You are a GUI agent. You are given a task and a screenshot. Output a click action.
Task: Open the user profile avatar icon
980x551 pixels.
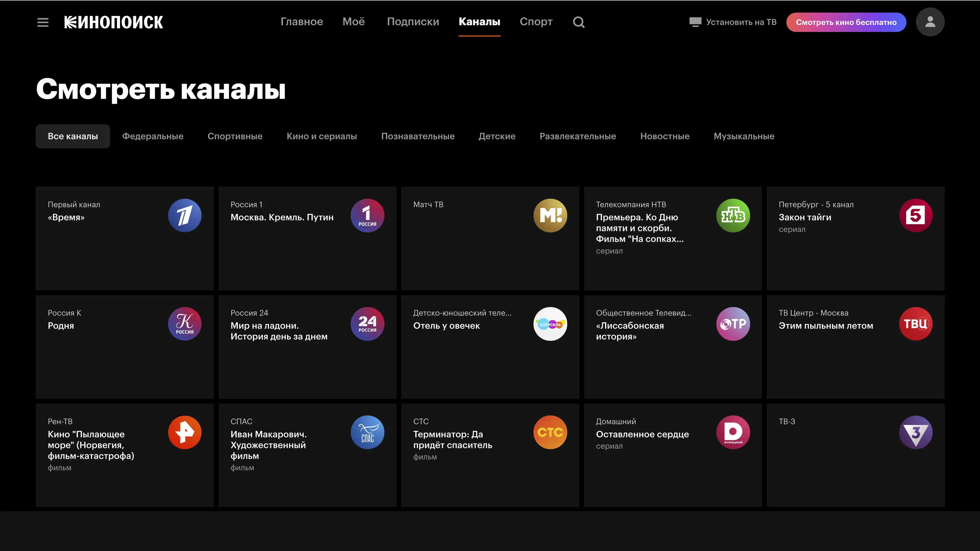[930, 22]
